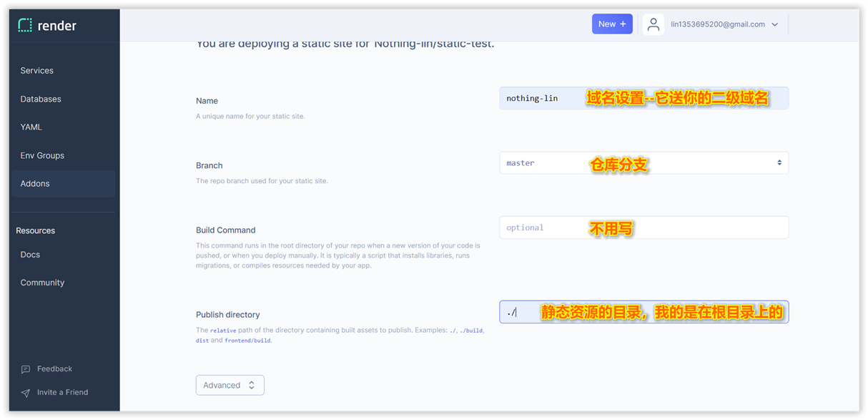
Task: Open the Branch select arrows
Action: click(779, 163)
